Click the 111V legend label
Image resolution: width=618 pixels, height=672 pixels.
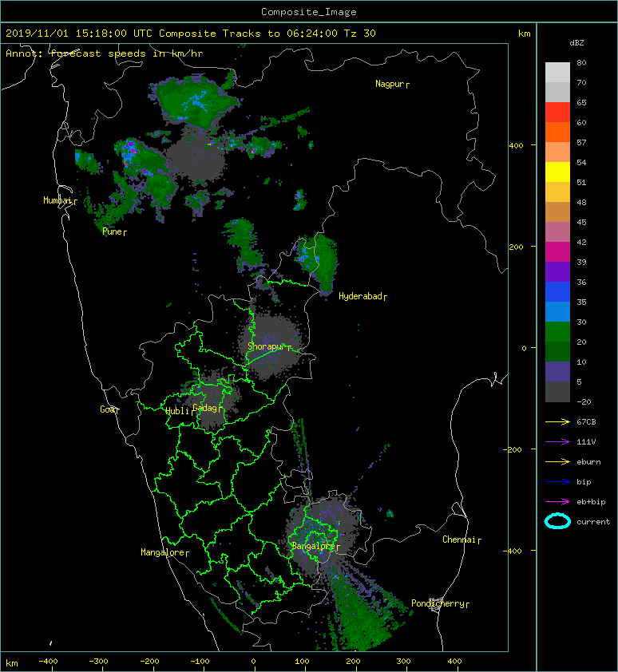(x=586, y=442)
